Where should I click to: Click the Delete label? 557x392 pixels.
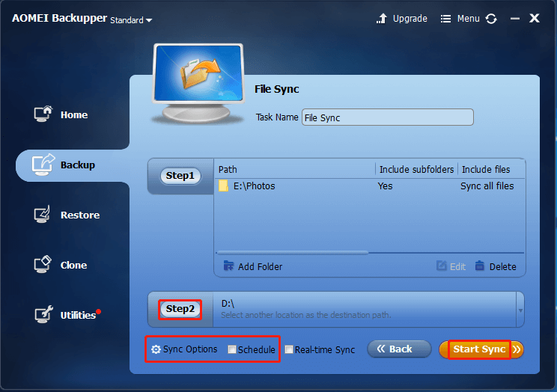tap(502, 266)
